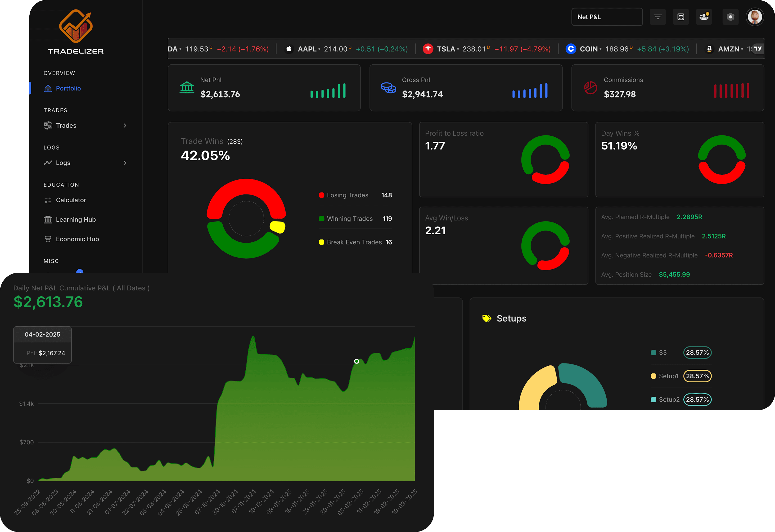Image resolution: width=775 pixels, height=532 pixels.
Task: Open the filter icon in header
Action: (658, 17)
